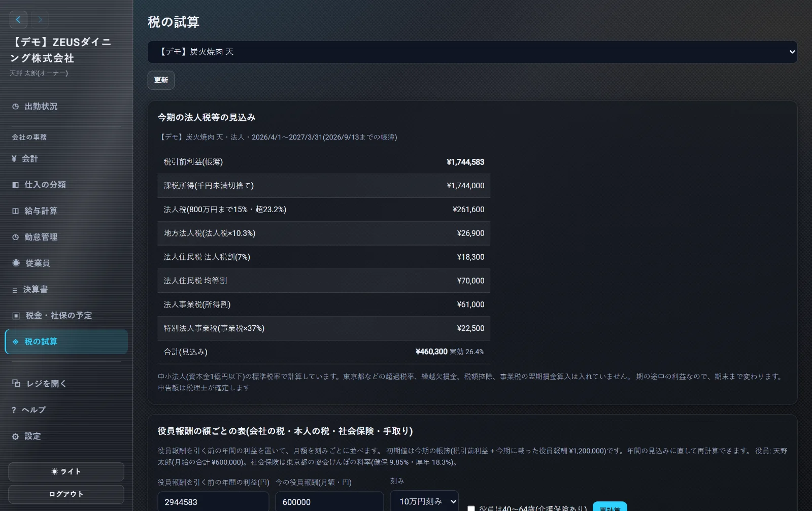Click the 合計(見込み) total ¥460,300
The width and height of the screenshot is (812, 511).
[431, 352]
